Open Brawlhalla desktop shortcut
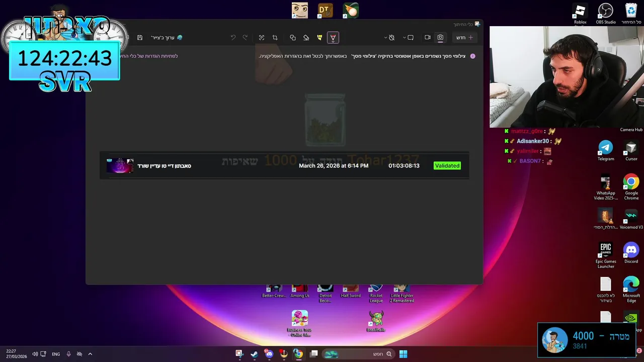Image resolution: width=644 pixels, height=362 pixels. tap(376, 321)
